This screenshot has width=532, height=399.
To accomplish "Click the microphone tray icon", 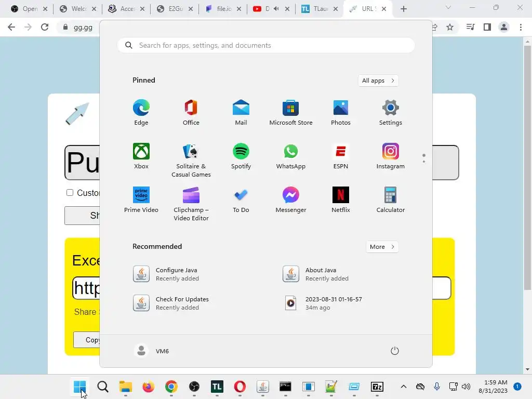I will (x=436, y=387).
